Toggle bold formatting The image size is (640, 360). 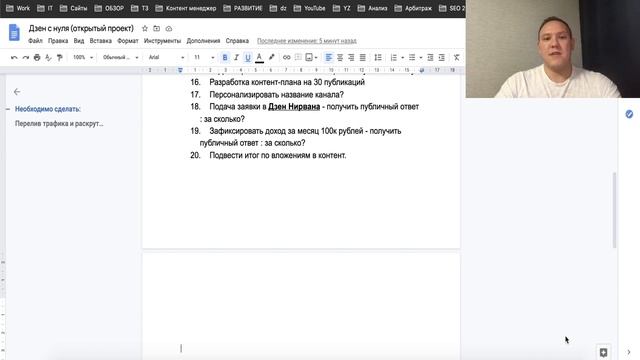click(224, 58)
